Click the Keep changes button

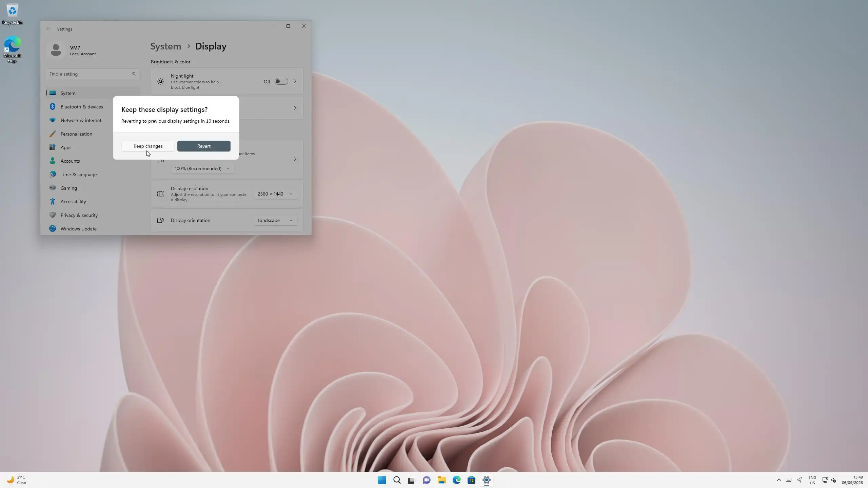click(148, 146)
